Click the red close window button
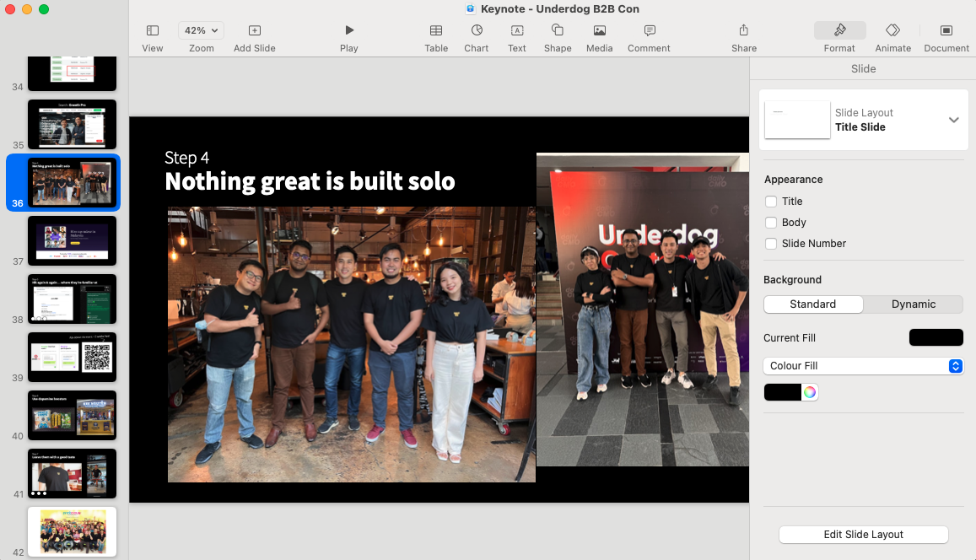The height and width of the screenshot is (560, 976). tap(10, 9)
